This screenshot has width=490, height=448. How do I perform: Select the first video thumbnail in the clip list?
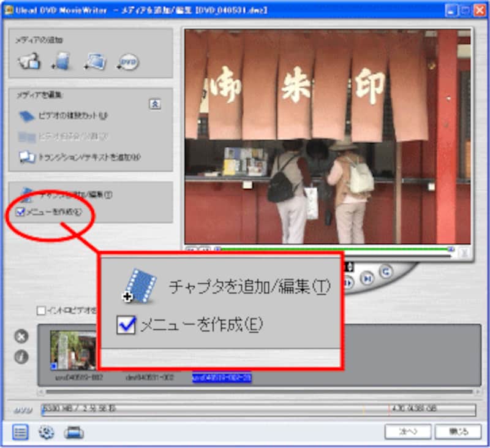[x=73, y=351]
